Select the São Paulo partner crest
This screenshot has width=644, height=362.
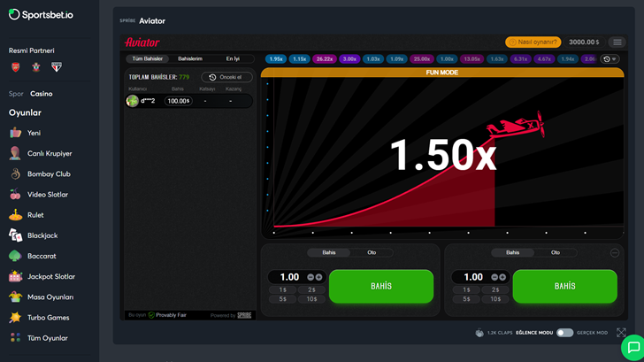tap(57, 67)
